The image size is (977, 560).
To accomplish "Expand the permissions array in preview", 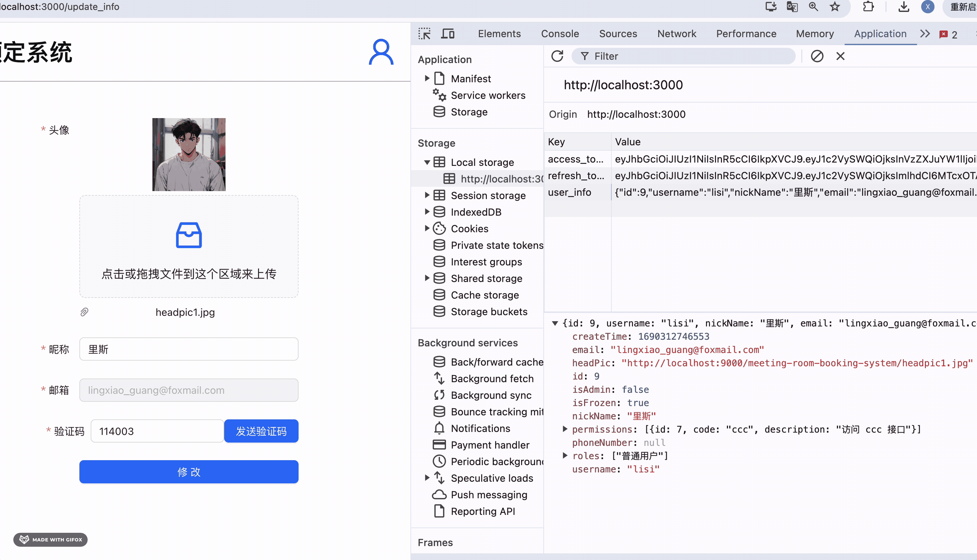I will click(565, 429).
